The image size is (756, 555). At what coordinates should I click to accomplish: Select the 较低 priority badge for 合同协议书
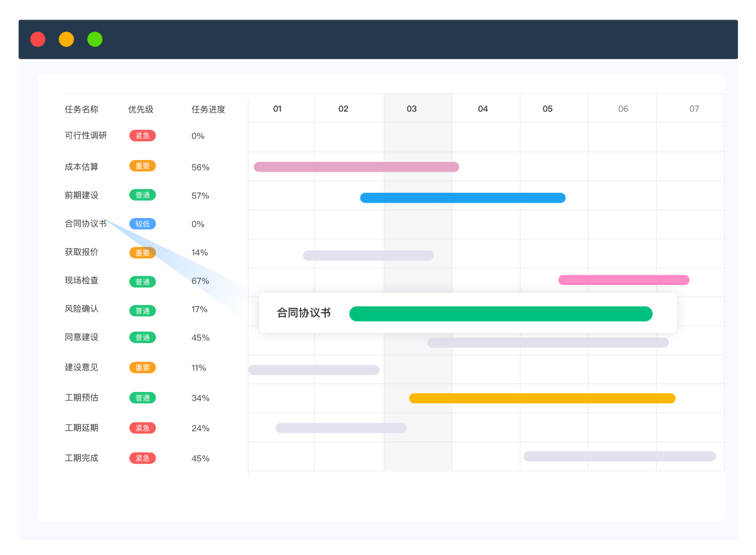tap(143, 224)
